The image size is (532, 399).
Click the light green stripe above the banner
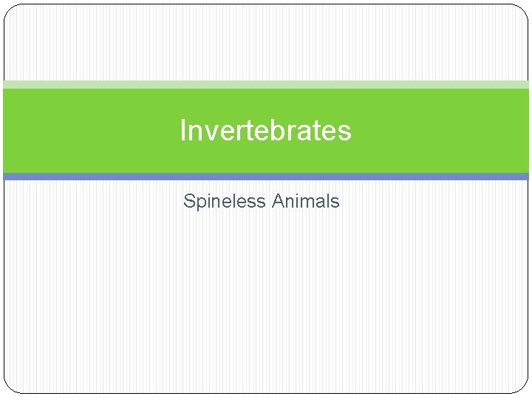[x=266, y=85]
